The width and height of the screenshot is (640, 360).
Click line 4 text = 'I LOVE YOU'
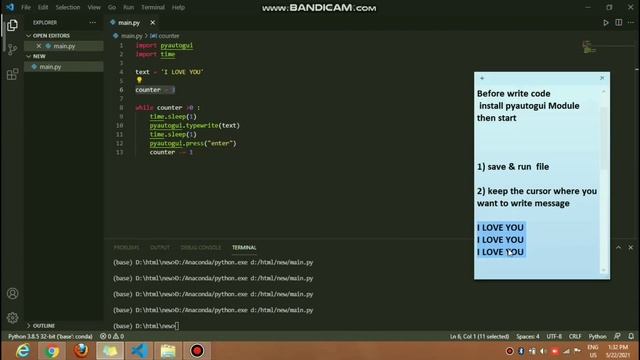[x=169, y=72]
